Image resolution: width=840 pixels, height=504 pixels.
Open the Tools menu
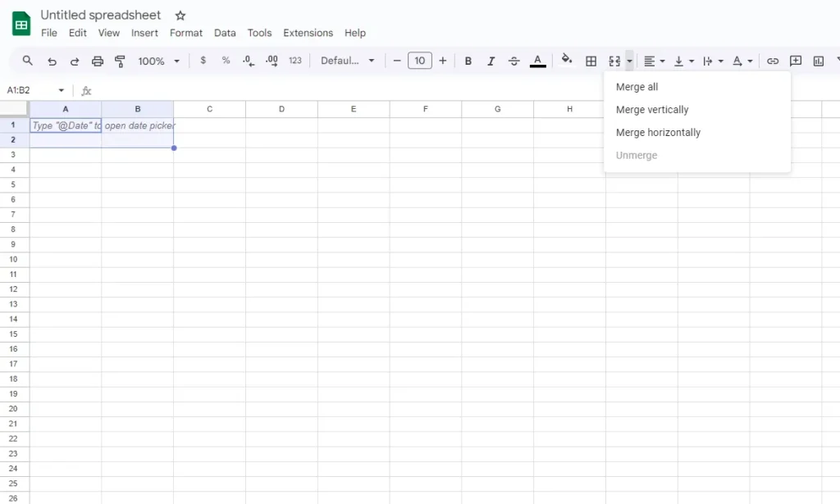pyautogui.click(x=259, y=33)
